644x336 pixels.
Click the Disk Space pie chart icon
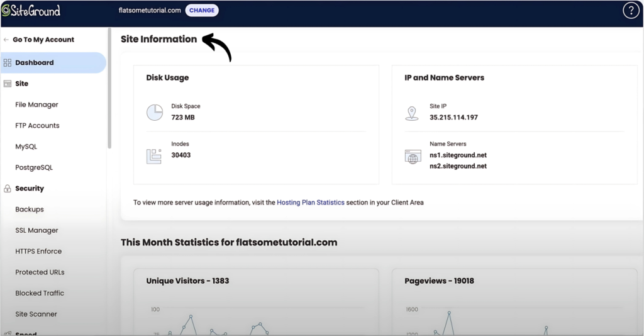(155, 112)
